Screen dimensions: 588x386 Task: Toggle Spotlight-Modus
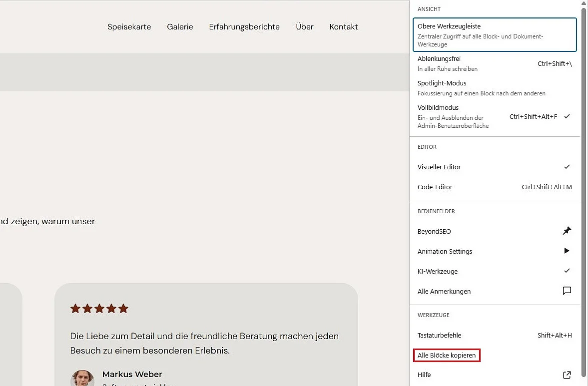point(495,88)
